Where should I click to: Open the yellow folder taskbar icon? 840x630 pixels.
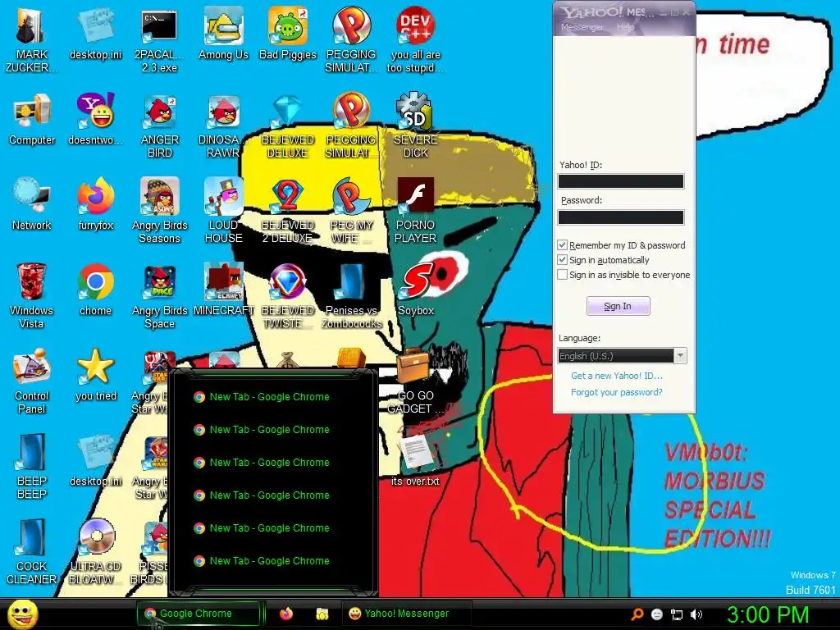(x=322, y=614)
